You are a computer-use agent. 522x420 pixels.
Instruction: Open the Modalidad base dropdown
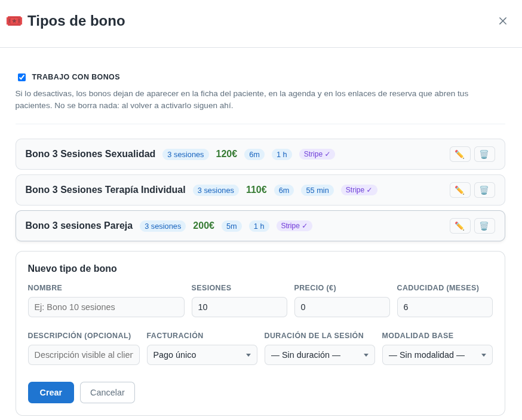[437, 355]
